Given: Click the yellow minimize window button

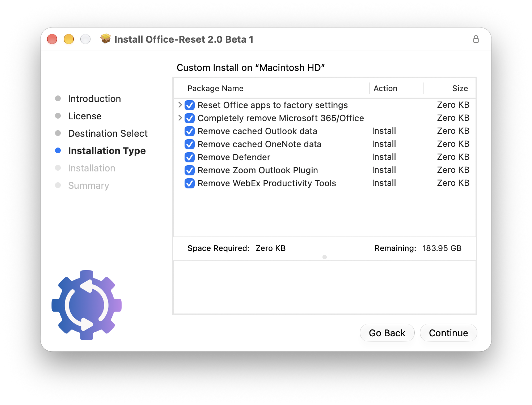Looking at the screenshot, I should click(69, 39).
